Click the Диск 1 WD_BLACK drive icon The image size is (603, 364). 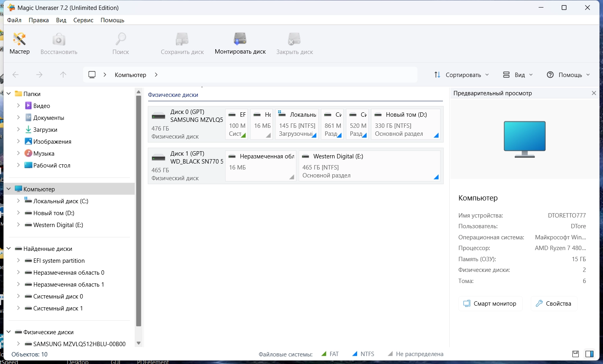[158, 158]
